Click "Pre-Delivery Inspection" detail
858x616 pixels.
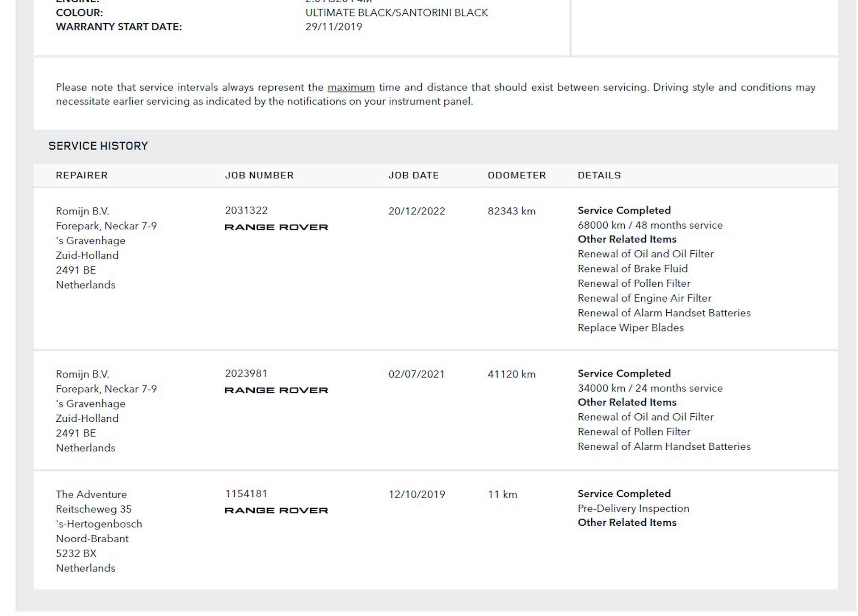pyautogui.click(x=634, y=508)
